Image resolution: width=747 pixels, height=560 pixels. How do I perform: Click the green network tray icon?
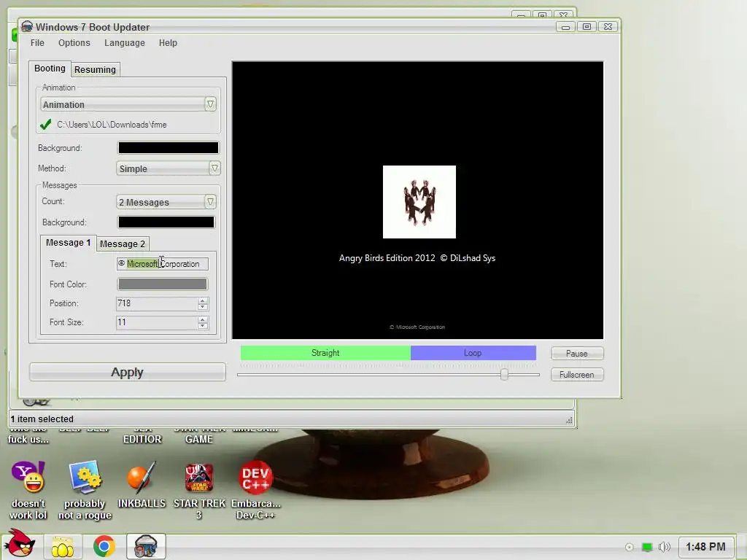coord(647,547)
